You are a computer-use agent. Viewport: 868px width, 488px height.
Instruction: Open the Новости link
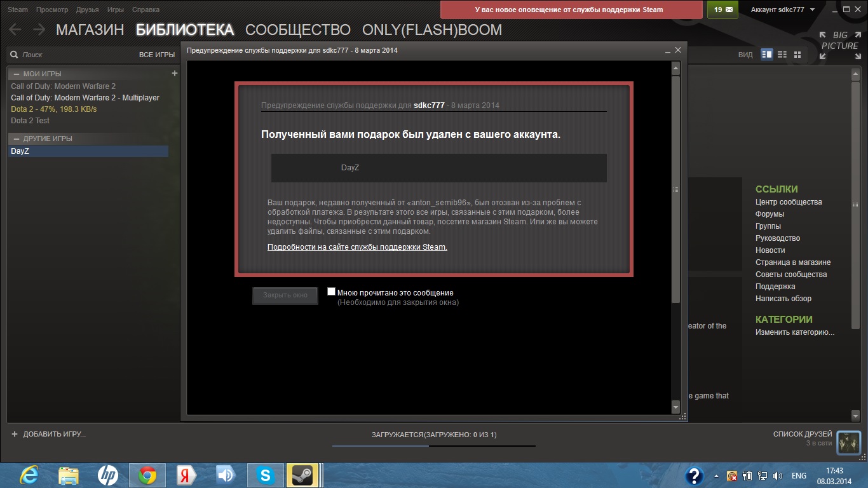click(x=770, y=250)
